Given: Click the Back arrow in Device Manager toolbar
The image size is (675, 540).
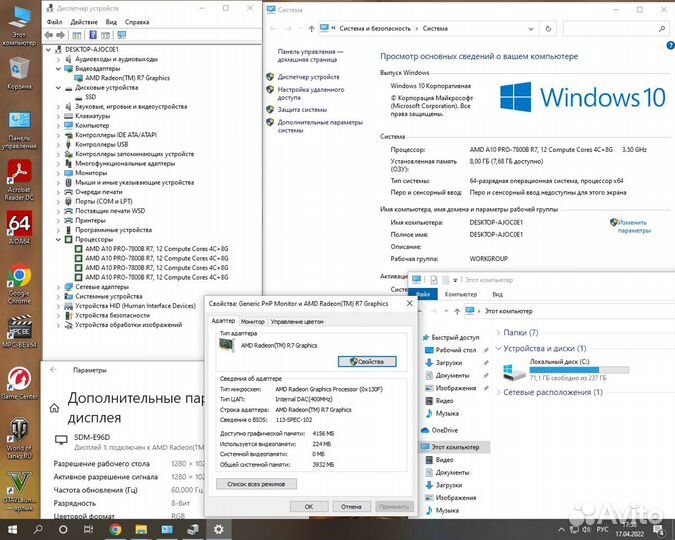Looking at the screenshot, I should click(x=49, y=35).
